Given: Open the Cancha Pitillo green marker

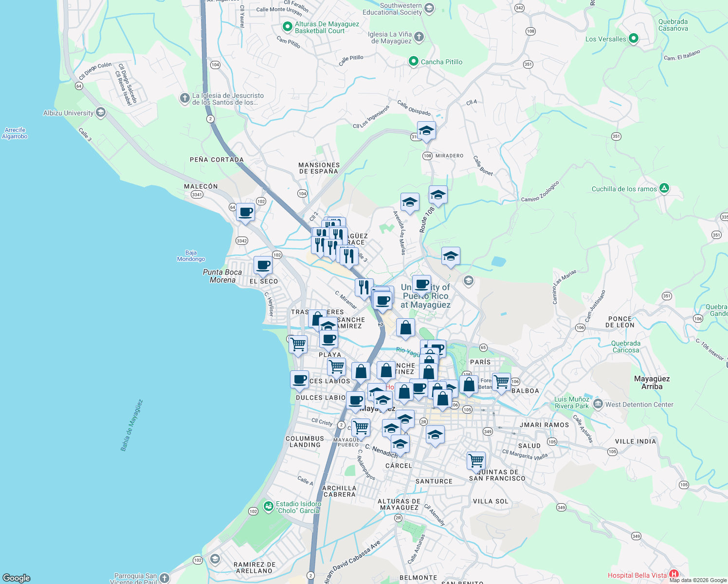Looking at the screenshot, I should point(413,62).
